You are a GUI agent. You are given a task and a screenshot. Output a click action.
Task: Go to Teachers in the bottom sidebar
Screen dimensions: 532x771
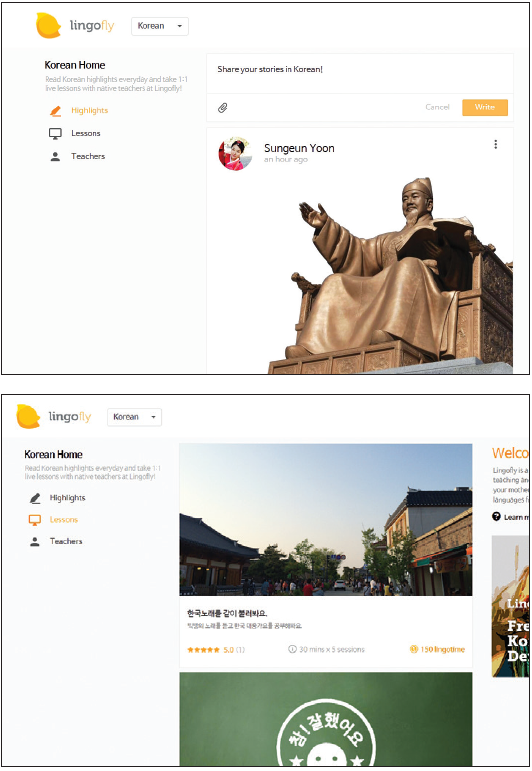click(x=66, y=541)
